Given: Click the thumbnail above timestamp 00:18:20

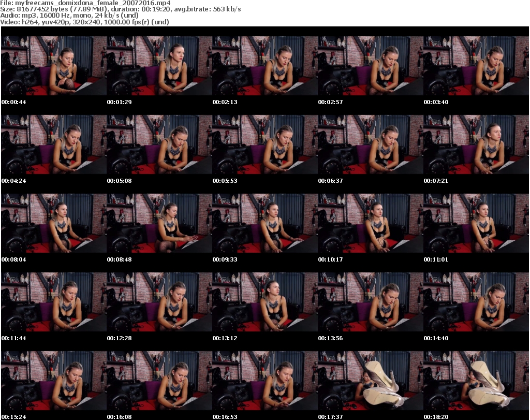Looking at the screenshot, I should [476, 381].
